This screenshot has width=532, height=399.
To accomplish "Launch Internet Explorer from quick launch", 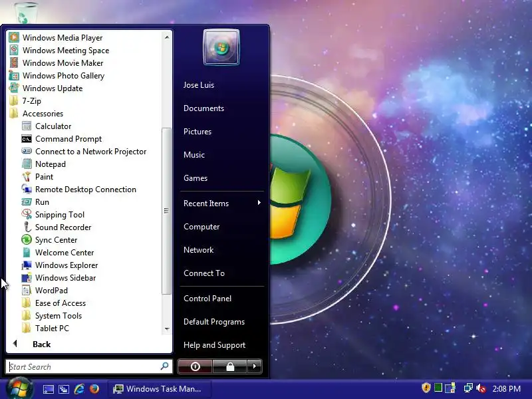I will (79, 389).
